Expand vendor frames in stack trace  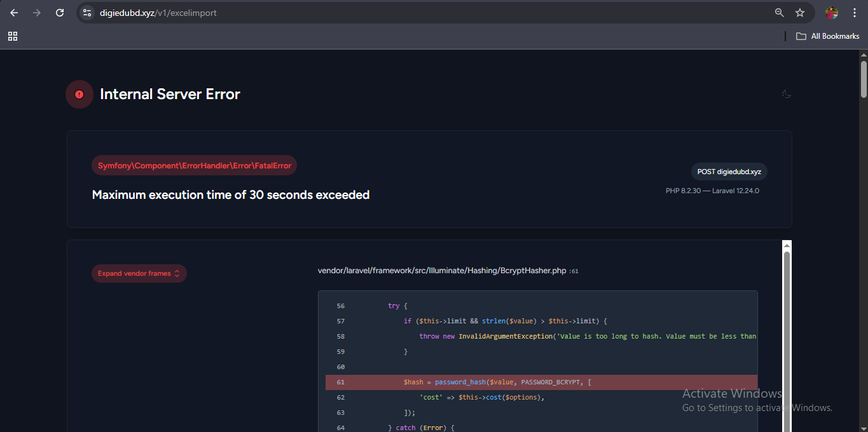pyautogui.click(x=139, y=274)
